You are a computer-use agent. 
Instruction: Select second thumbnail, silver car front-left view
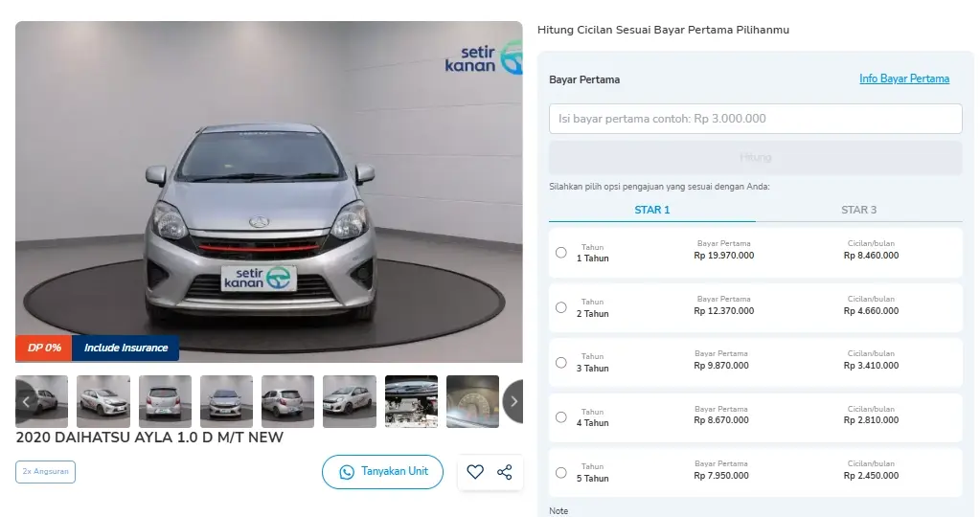click(x=103, y=401)
